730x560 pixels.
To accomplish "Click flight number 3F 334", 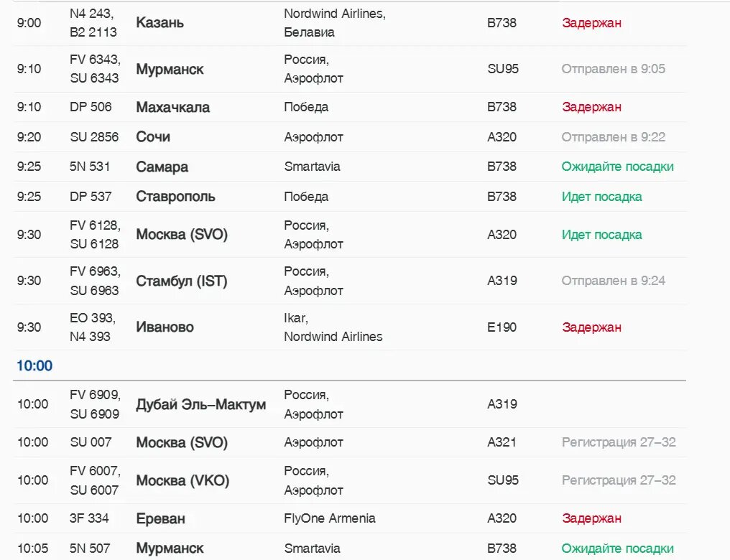I will point(89,518).
